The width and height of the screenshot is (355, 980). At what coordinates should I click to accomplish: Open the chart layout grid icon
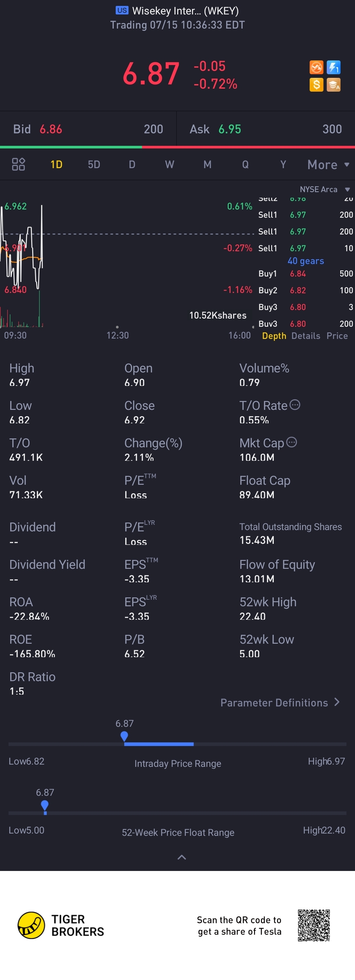click(18, 164)
